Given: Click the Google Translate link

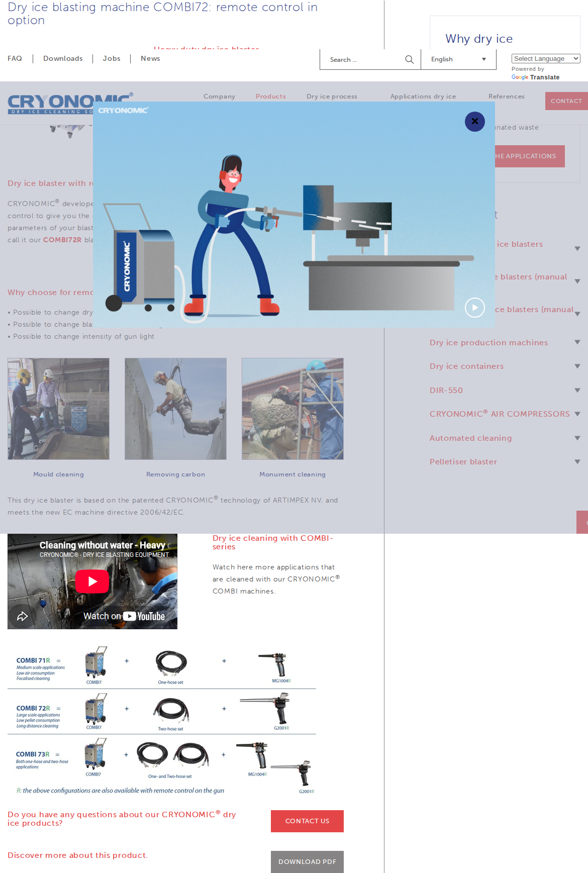Looking at the screenshot, I should click(x=535, y=77).
